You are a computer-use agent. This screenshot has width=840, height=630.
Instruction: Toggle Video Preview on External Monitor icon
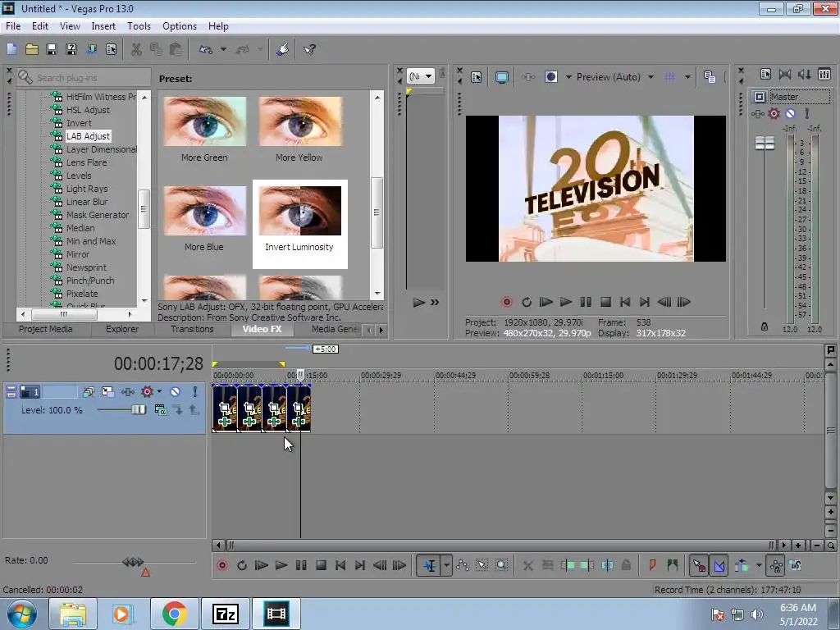tap(501, 77)
